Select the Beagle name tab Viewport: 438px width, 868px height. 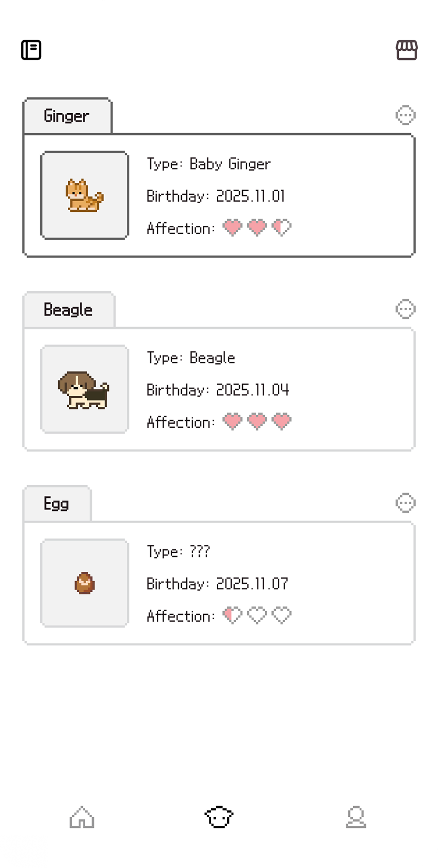click(69, 309)
